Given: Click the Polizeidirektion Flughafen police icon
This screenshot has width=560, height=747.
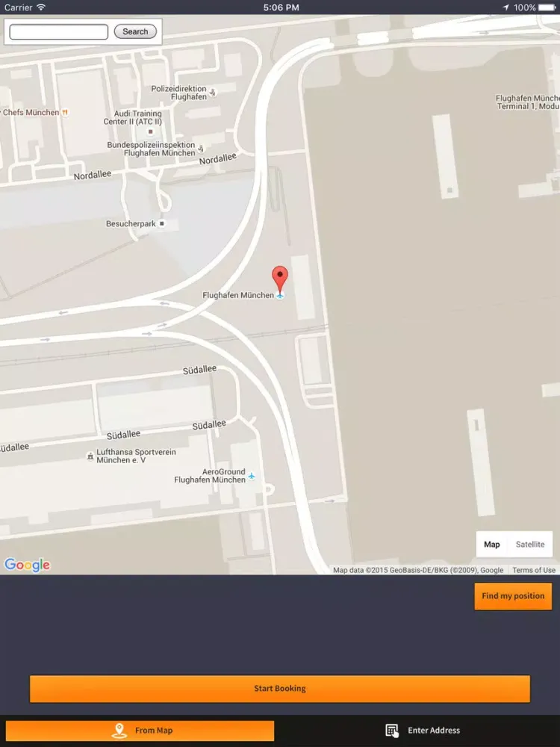Looking at the screenshot, I should tap(212, 92).
